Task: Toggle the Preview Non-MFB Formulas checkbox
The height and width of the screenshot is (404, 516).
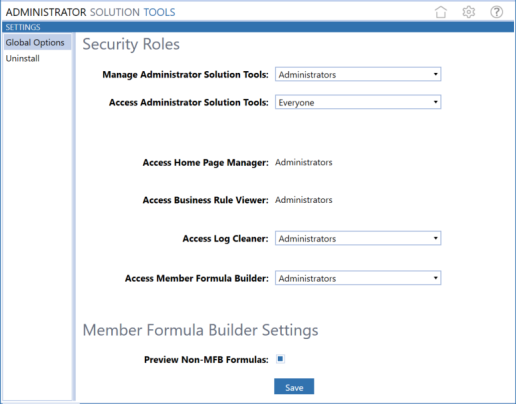Action: [280, 359]
